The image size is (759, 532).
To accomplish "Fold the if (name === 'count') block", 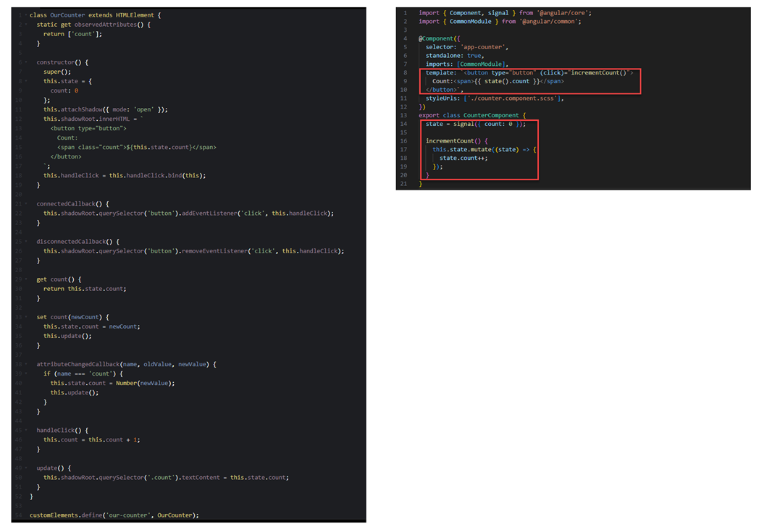I will point(25,374).
